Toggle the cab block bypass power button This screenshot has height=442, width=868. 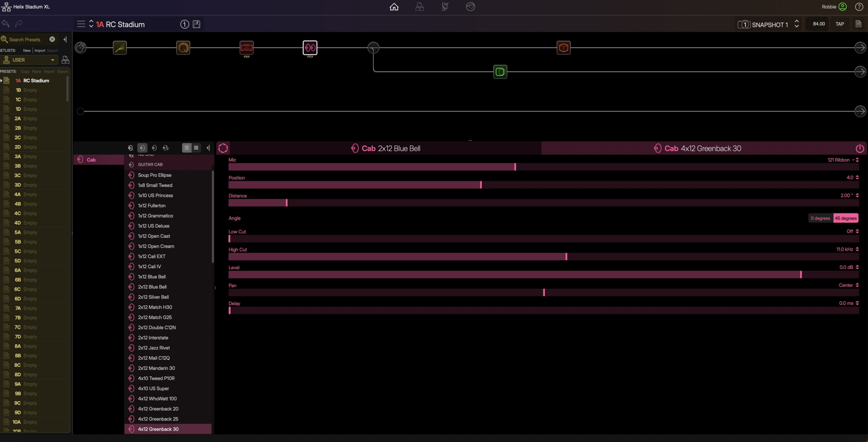tap(860, 148)
